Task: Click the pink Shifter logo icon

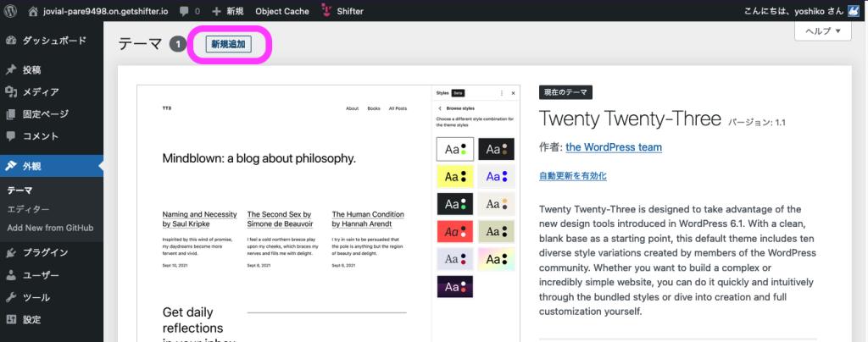Action: coord(326,10)
